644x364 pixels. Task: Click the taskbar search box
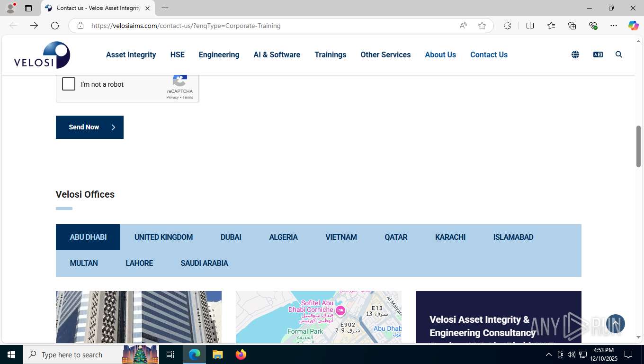click(x=91, y=355)
